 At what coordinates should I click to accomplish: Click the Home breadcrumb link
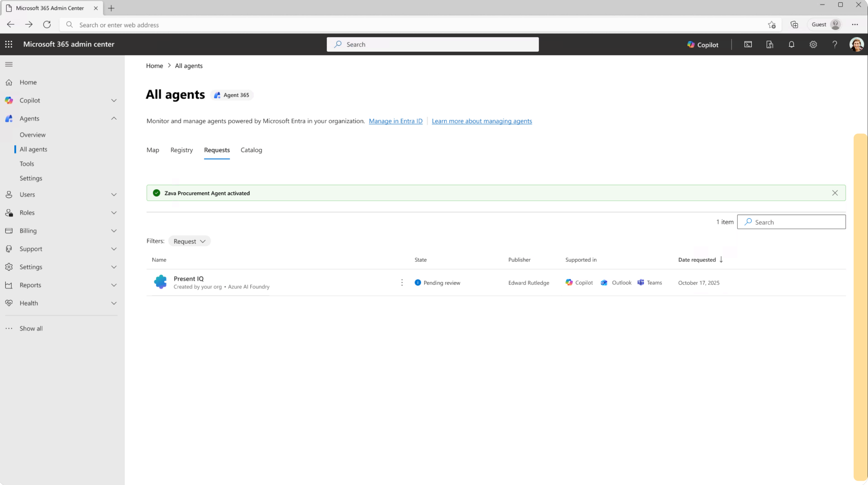155,66
